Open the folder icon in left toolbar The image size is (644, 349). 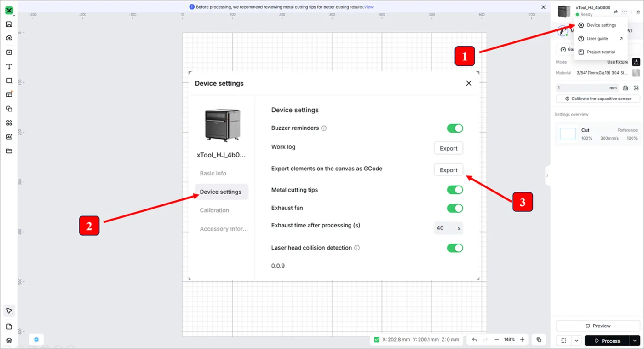pyautogui.click(x=9, y=151)
